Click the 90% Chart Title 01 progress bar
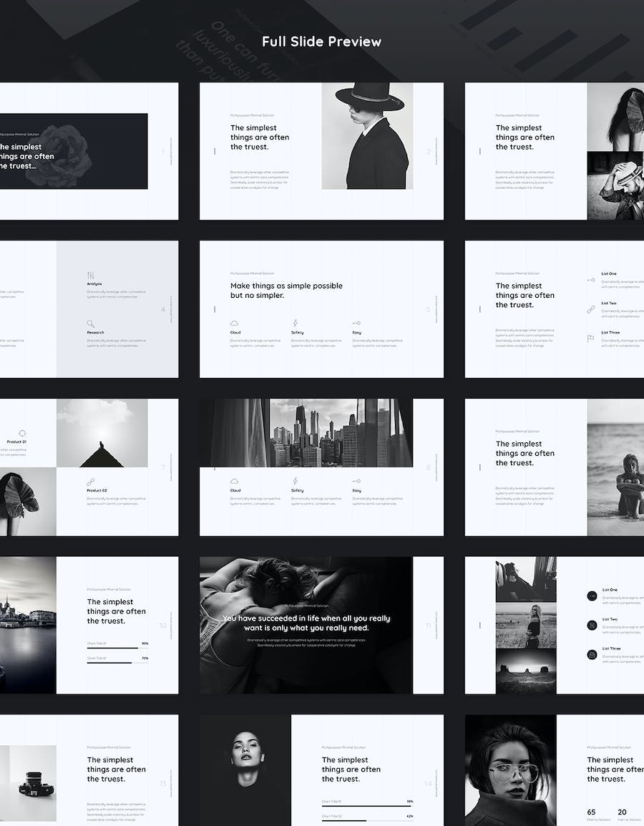 click(x=117, y=648)
